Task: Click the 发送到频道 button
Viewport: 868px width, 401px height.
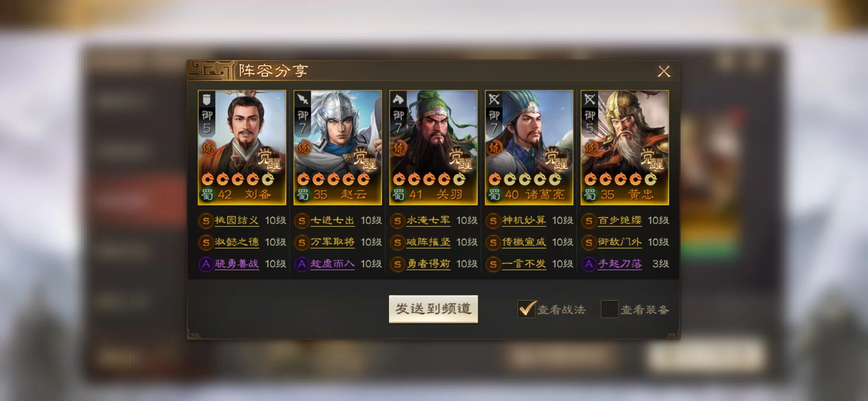Action: pos(433,309)
